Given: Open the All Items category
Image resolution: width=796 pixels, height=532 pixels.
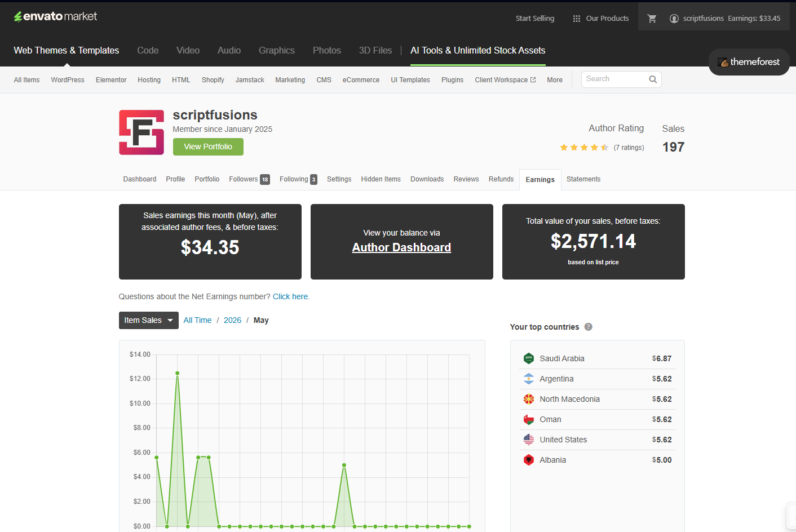Looking at the screenshot, I should click(x=26, y=80).
